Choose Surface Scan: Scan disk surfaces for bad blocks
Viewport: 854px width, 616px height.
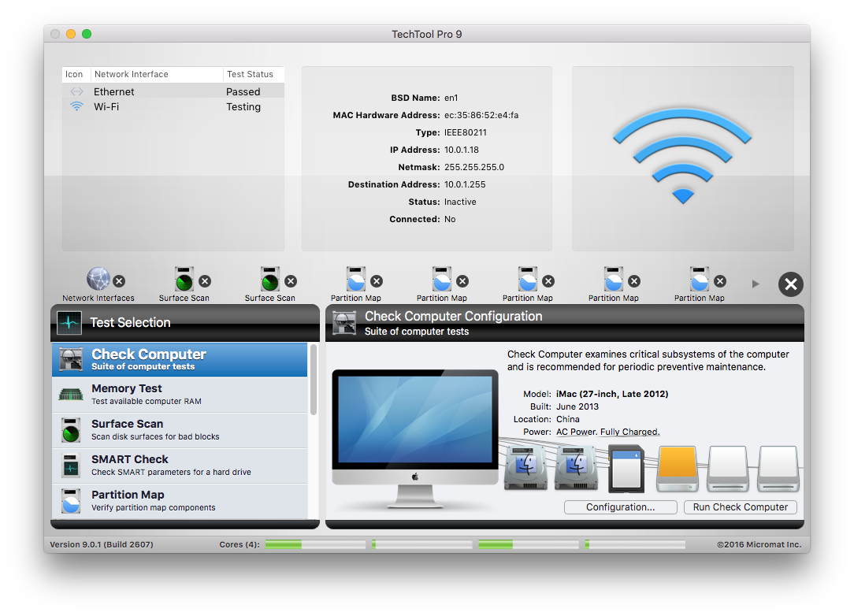point(180,430)
